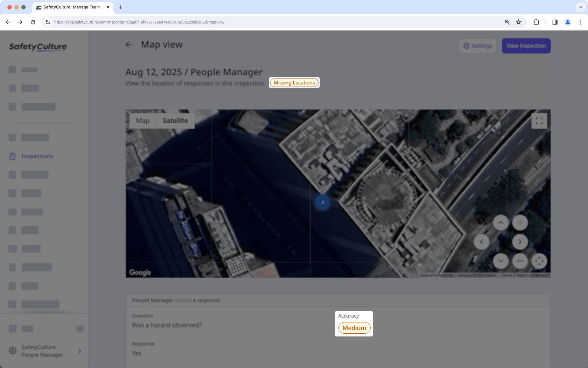Screen dimensions: 588x368
Task: Open the browser extensions puzzle icon
Action: coord(536,22)
